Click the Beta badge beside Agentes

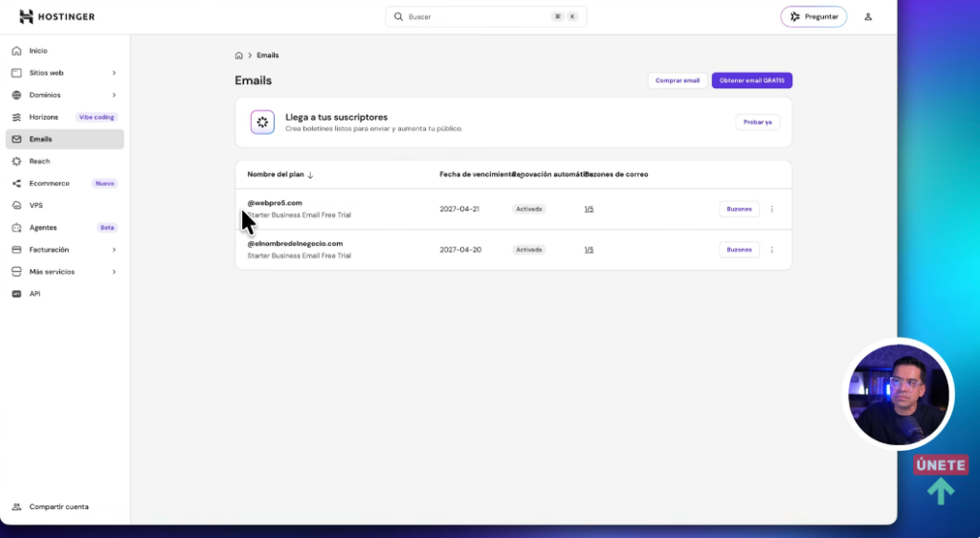pyautogui.click(x=107, y=228)
